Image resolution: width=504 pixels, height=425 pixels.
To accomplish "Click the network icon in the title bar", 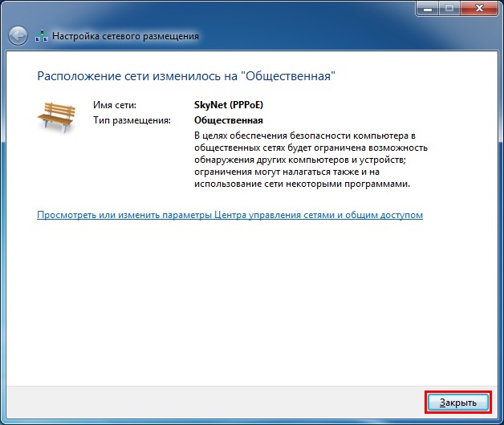I will [42, 36].
